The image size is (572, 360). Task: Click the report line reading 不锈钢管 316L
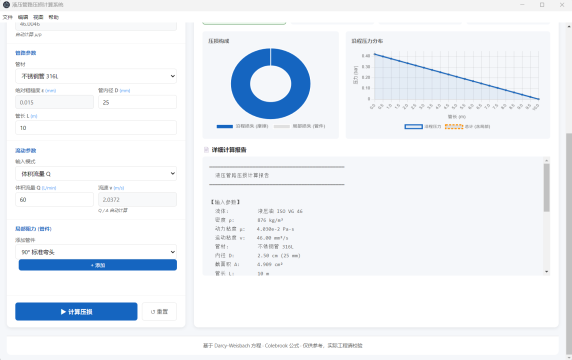coord(275,247)
